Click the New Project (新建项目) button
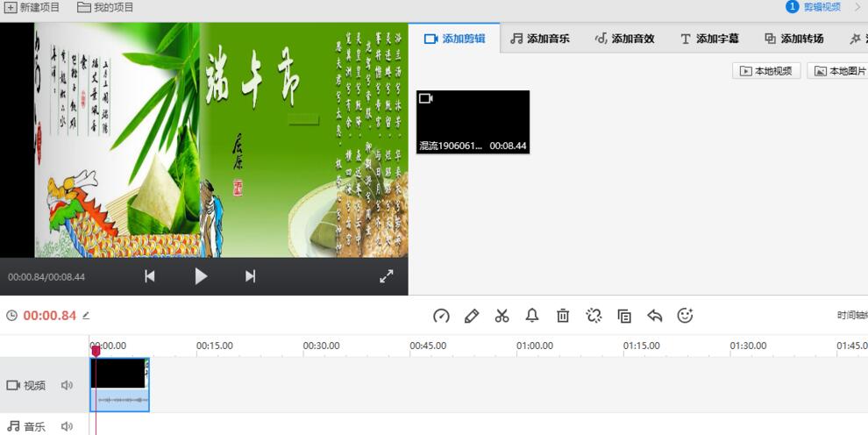868x435 pixels. 32,8
